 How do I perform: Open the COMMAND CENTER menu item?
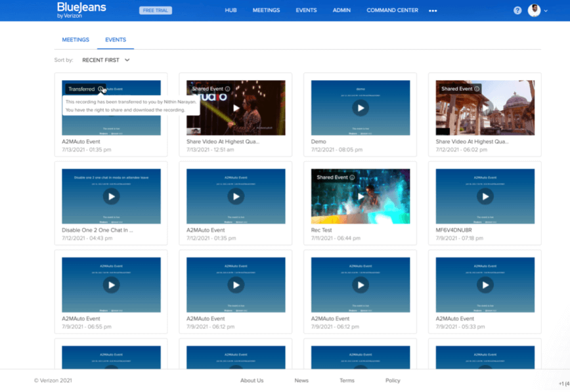tap(392, 11)
